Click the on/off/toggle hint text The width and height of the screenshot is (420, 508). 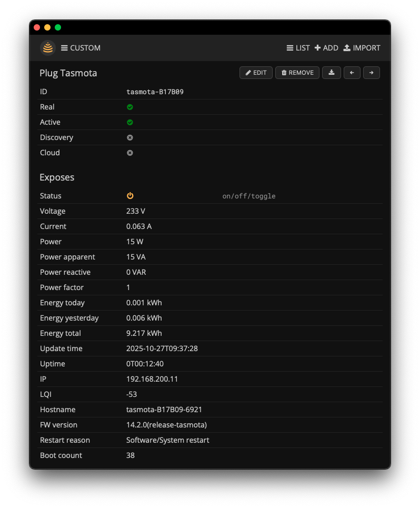(x=249, y=196)
